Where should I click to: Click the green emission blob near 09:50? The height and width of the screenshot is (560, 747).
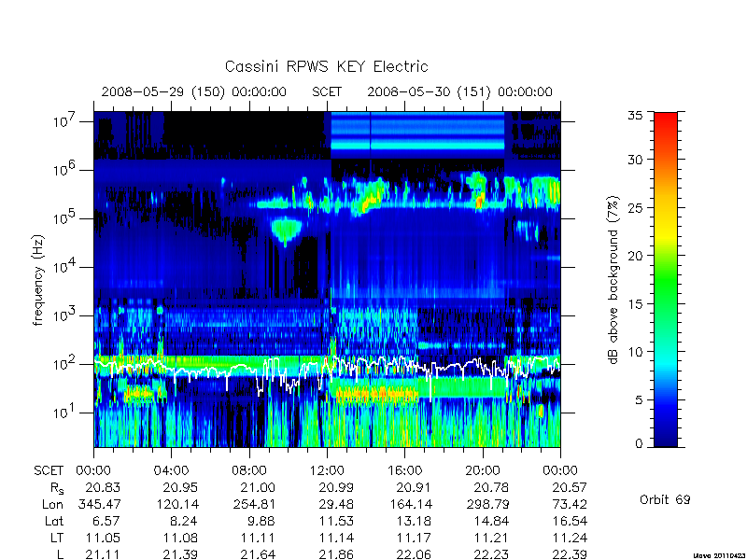click(x=286, y=230)
